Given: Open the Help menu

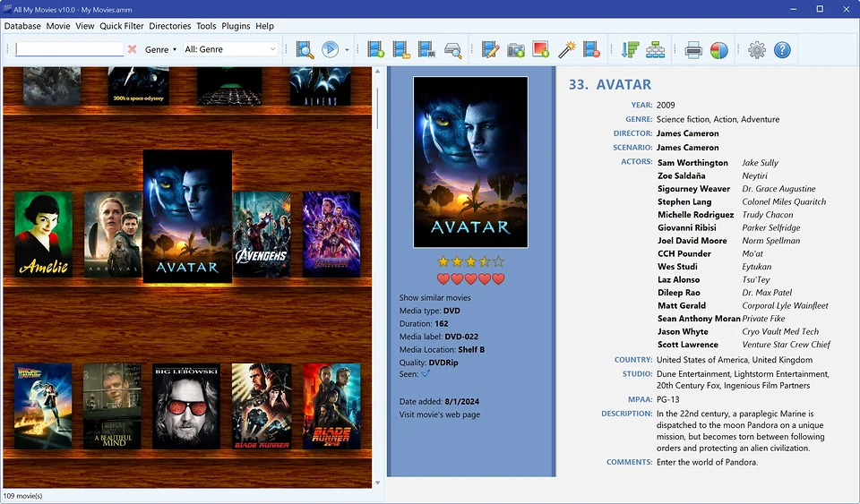Looking at the screenshot, I should coord(264,26).
